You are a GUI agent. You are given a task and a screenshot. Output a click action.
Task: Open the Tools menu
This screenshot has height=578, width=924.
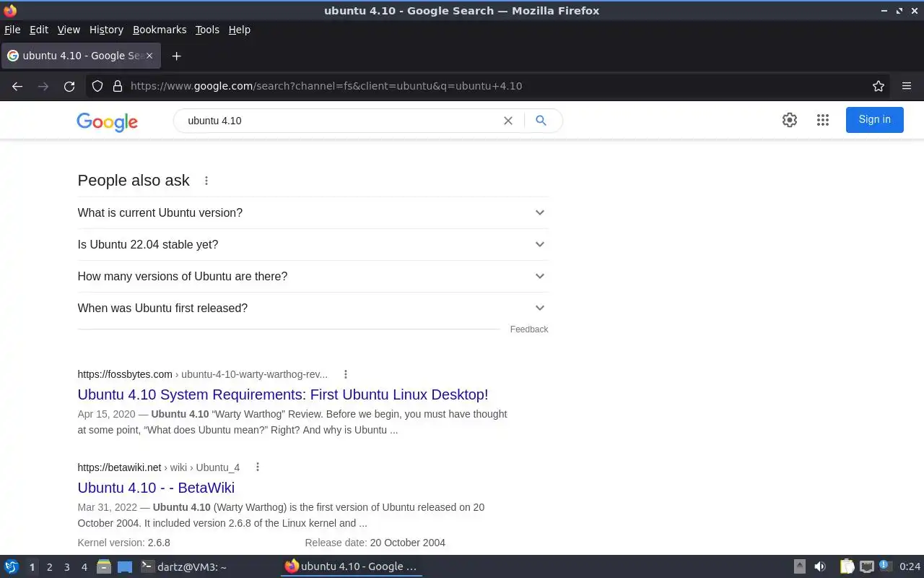[207, 30]
